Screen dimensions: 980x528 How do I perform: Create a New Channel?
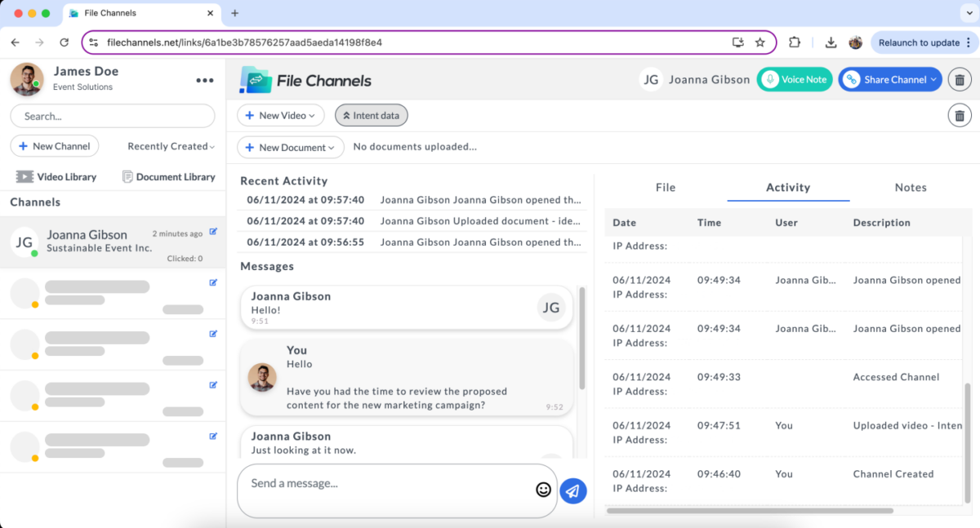coord(55,146)
